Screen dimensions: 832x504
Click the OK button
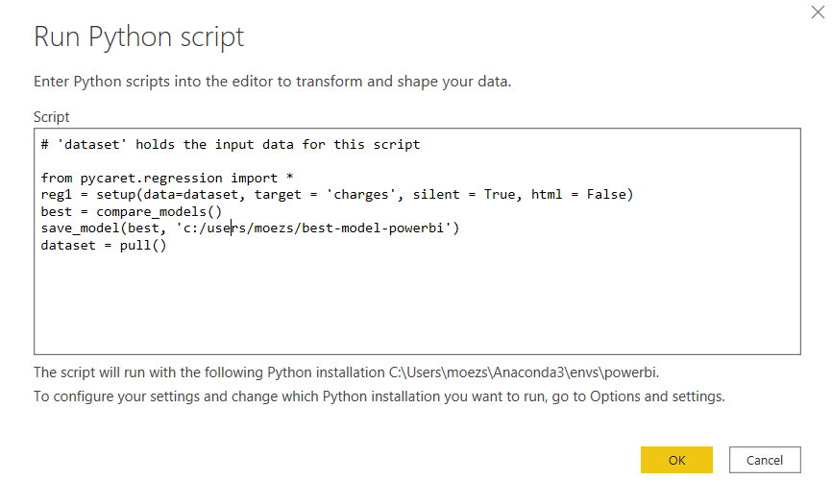tap(676, 460)
